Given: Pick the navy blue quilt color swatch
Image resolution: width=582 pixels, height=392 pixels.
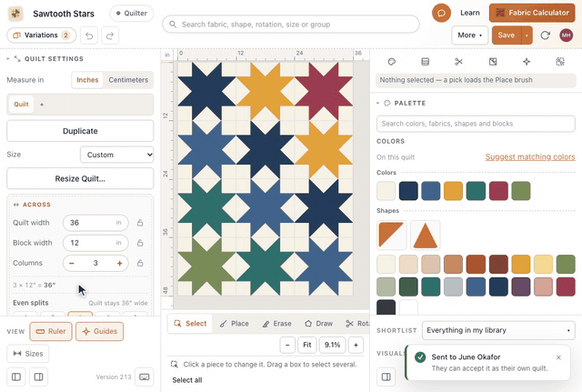Looking at the screenshot, I should tap(408, 191).
